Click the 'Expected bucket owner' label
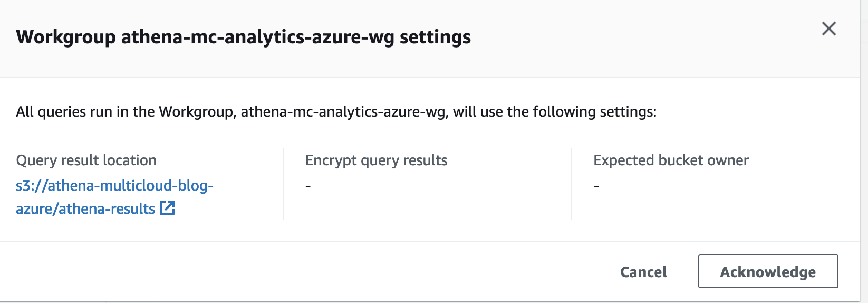This screenshot has width=868, height=303. point(671,160)
